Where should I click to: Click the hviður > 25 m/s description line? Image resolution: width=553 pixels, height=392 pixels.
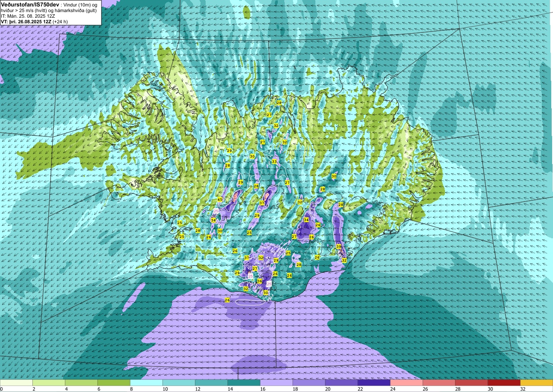[48, 10]
